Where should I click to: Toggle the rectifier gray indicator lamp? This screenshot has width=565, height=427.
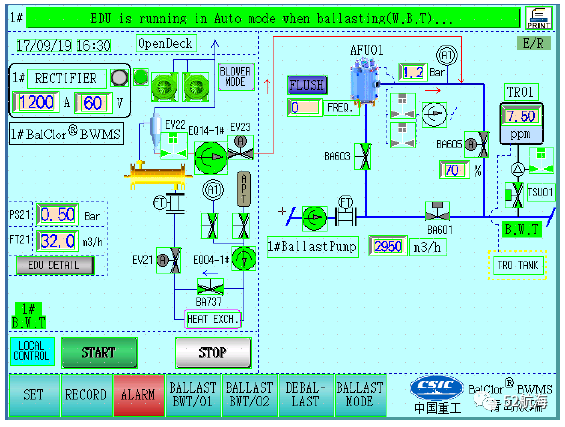coord(119,77)
